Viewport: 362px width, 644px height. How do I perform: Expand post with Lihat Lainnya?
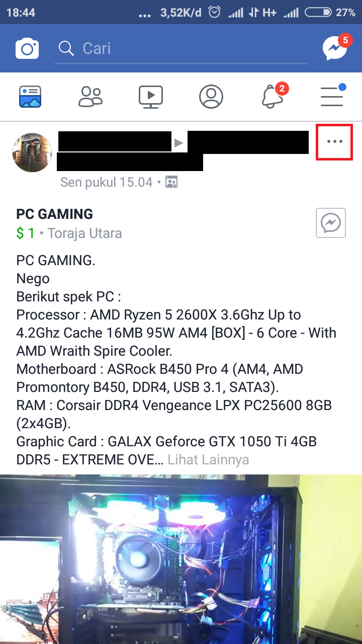click(x=208, y=459)
